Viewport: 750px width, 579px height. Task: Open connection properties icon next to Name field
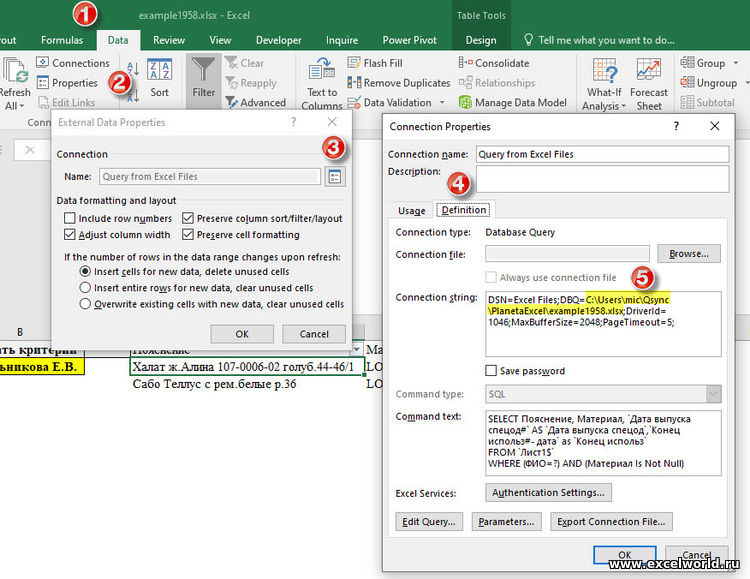point(335,177)
